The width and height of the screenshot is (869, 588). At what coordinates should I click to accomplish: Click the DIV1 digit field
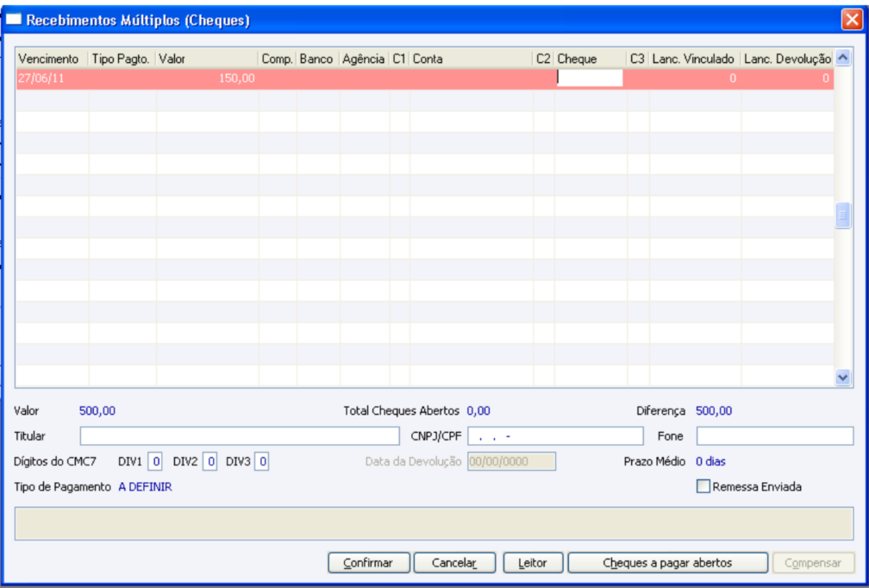pyautogui.click(x=154, y=461)
